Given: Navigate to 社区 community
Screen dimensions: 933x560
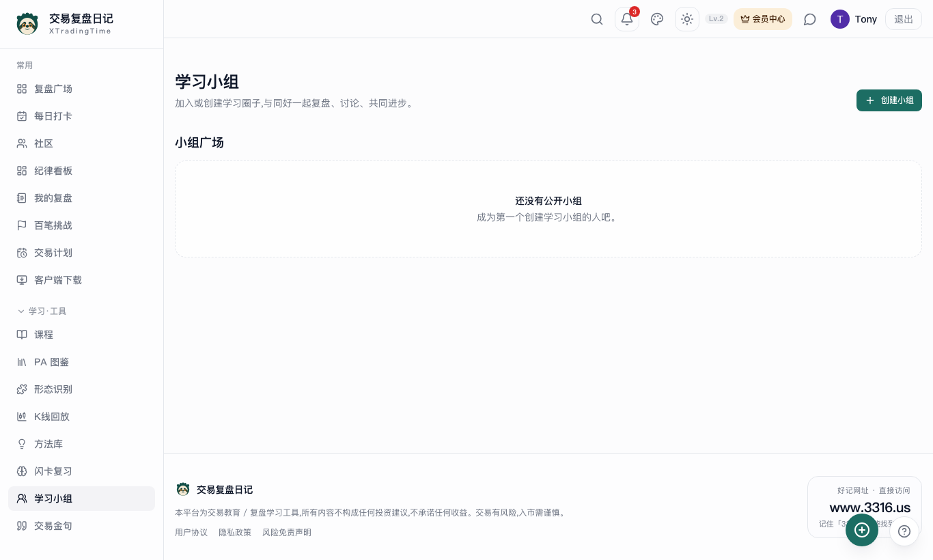Looking at the screenshot, I should [x=81, y=143].
